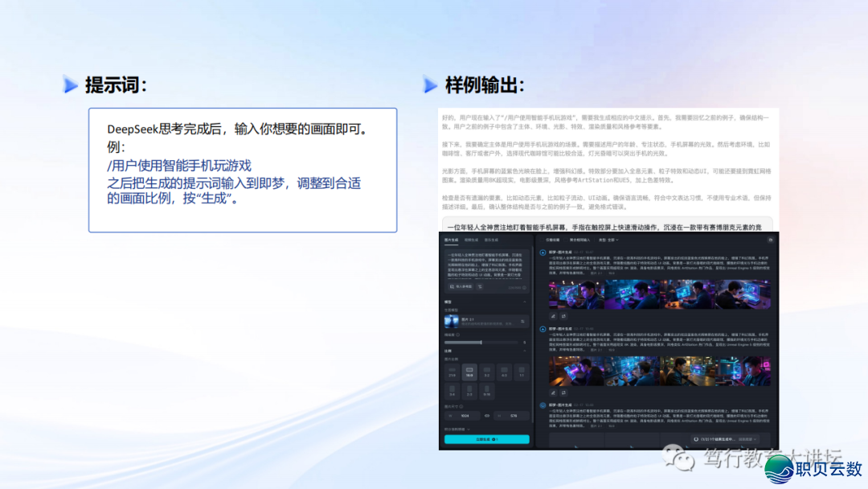This screenshot has width=868, height=489.
Task: Collapse the 模型 section chevron
Action: click(526, 302)
